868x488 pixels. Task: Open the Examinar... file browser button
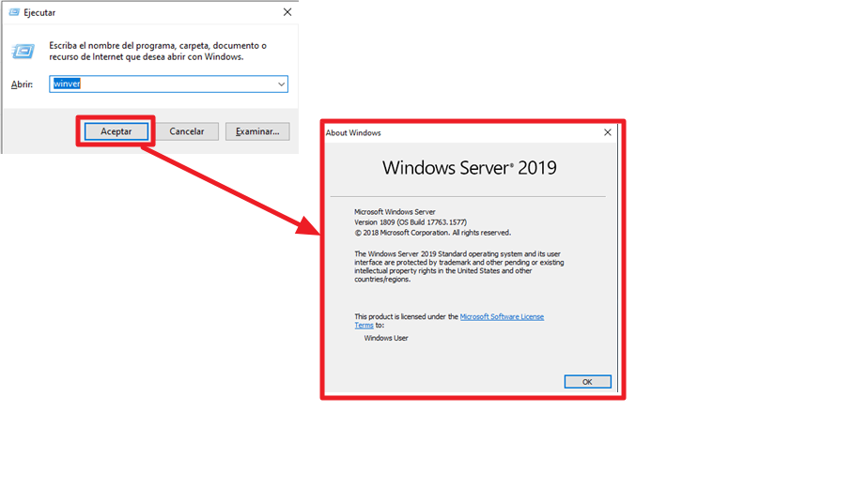[x=257, y=131]
